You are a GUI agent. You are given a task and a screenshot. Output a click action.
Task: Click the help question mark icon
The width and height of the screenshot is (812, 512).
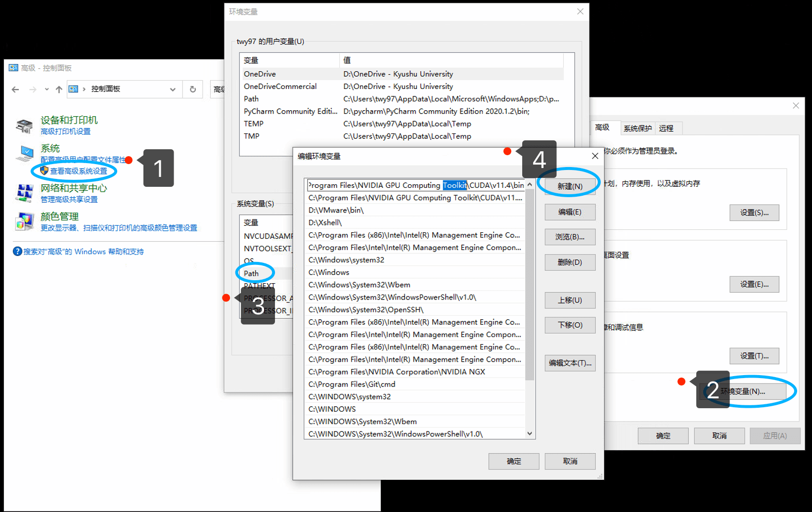17,252
